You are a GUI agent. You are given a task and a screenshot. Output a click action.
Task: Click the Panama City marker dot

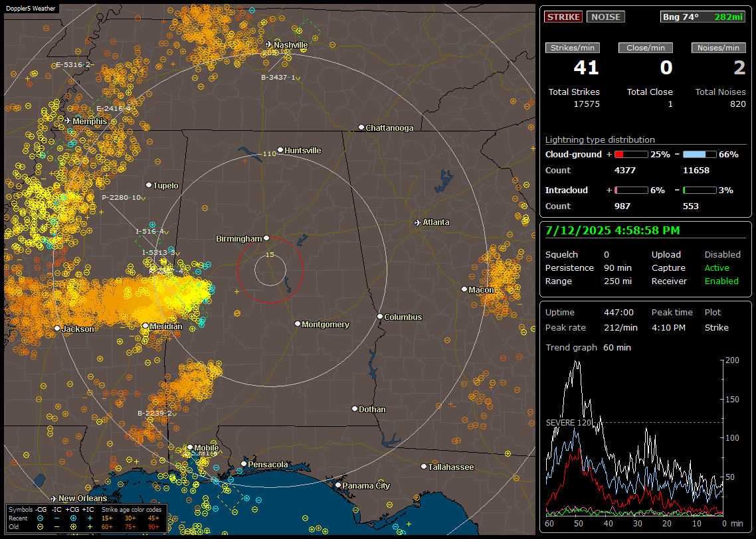(x=338, y=485)
